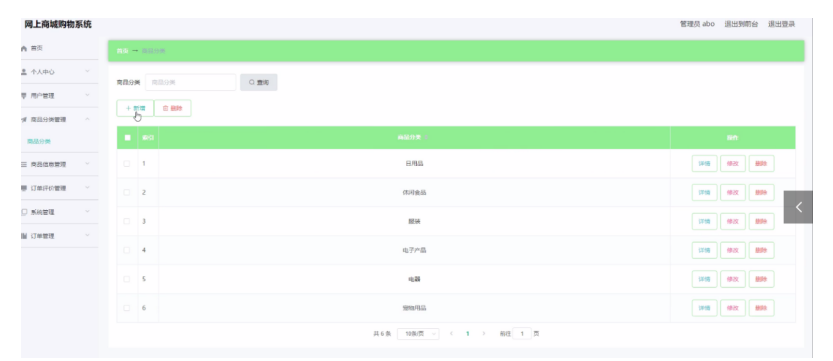Click 修改 for the 宠物用品 row
833x361 pixels.
[x=733, y=308]
